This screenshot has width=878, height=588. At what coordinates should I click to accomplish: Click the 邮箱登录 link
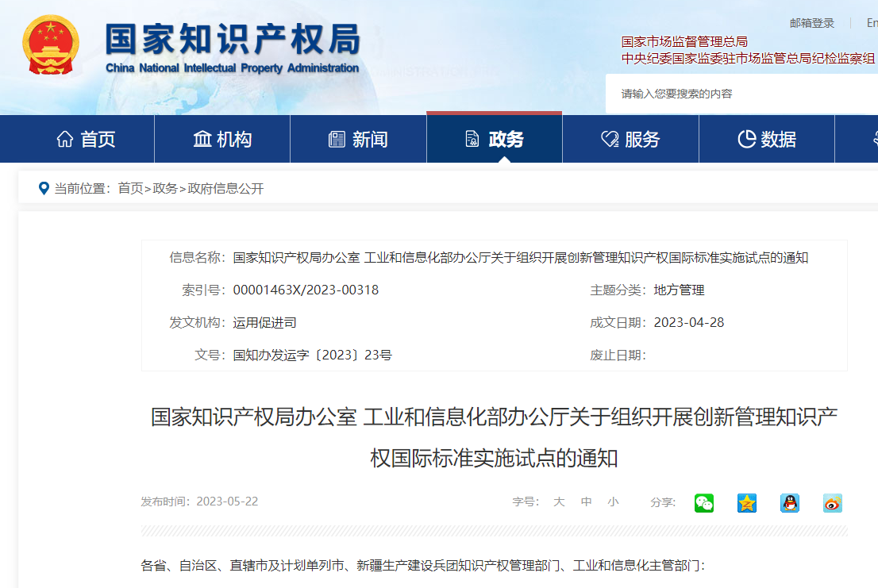tap(812, 23)
